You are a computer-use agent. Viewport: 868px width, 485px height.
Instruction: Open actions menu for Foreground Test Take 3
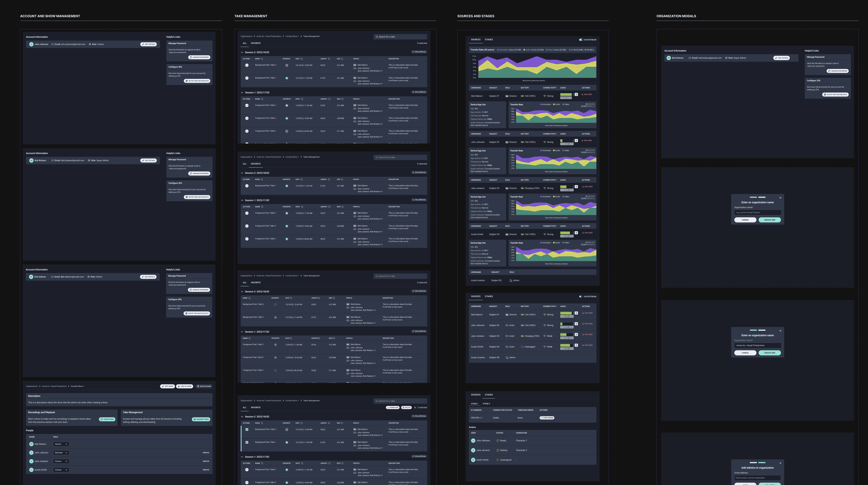tap(247, 131)
